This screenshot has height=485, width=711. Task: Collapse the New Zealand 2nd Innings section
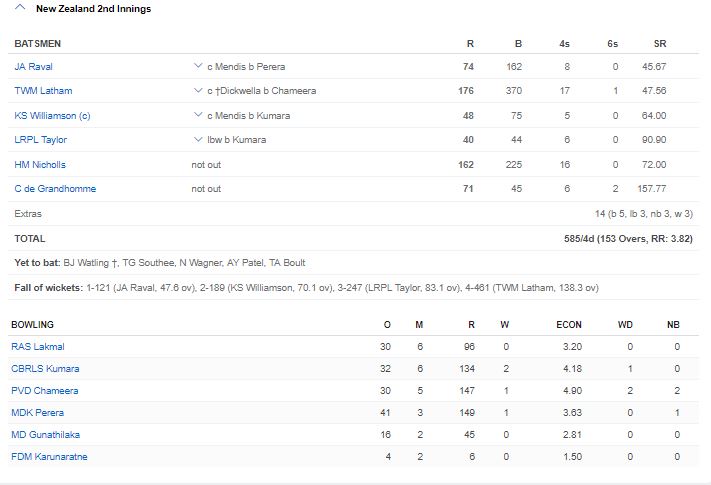pos(22,9)
